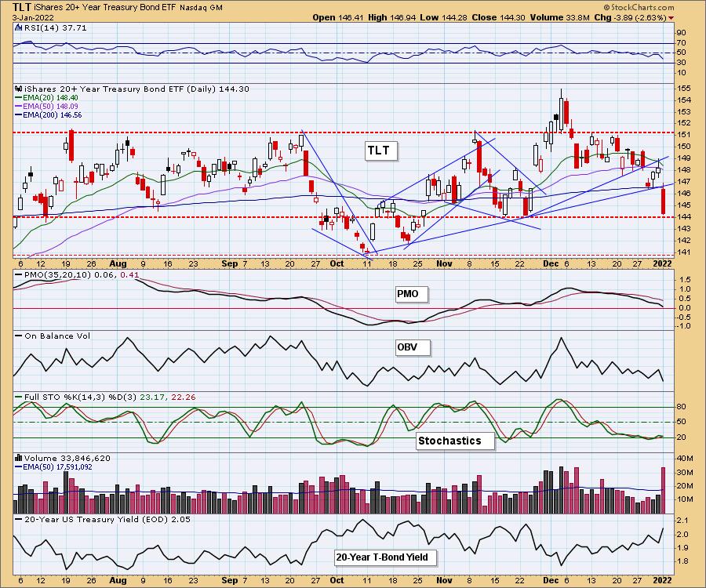Click the 'Nasdaq GM' exchange label
This screenshot has height=588, width=706.
[x=201, y=8]
